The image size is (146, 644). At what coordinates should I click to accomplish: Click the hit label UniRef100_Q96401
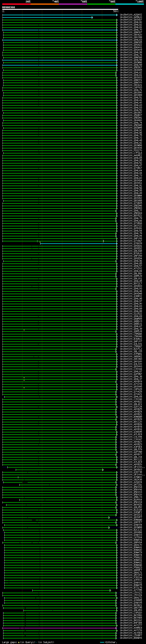point(131,48)
